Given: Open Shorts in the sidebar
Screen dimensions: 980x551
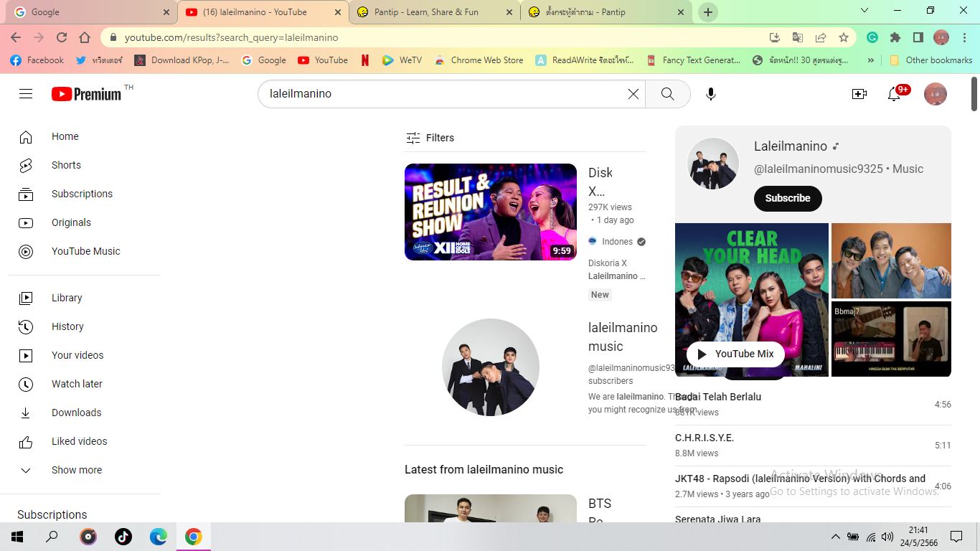Looking at the screenshot, I should coord(85,165).
